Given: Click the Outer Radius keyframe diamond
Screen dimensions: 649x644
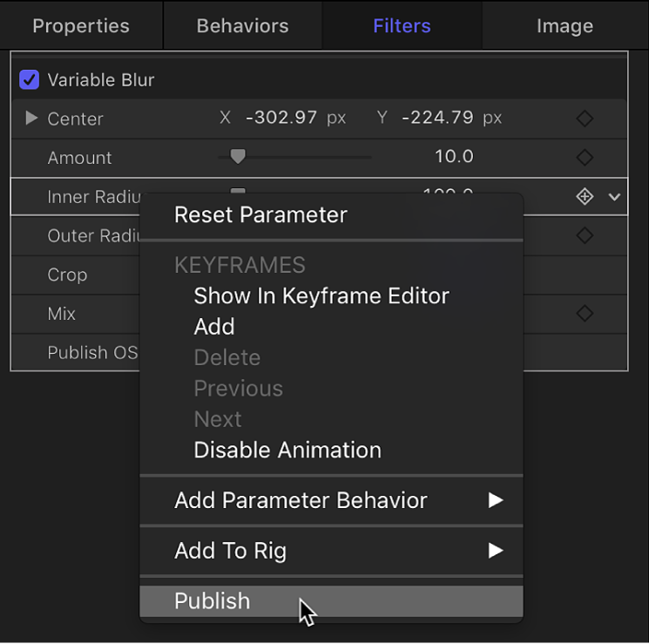Looking at the screenshot, I should 585,235.
